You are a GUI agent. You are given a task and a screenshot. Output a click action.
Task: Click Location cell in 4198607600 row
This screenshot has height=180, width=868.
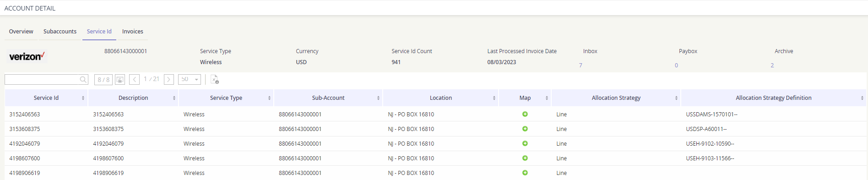tap(411, 158)
